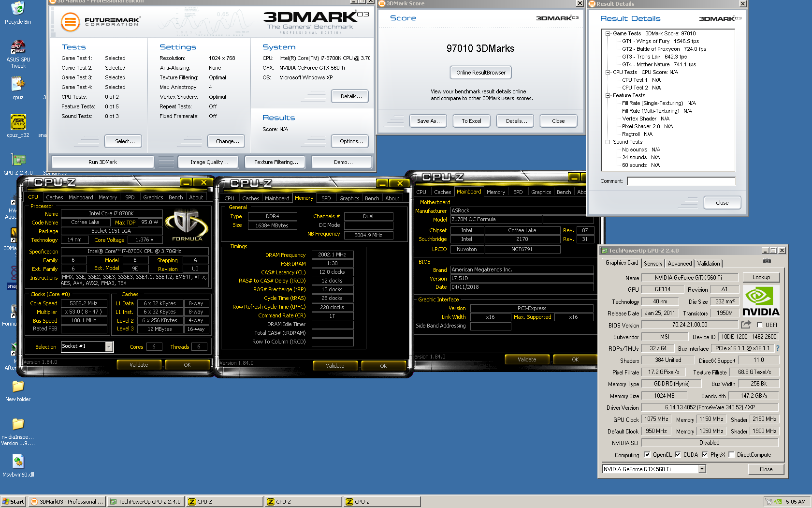
Task: Click the Result Details title bar icon
Action: coord(592,4)
